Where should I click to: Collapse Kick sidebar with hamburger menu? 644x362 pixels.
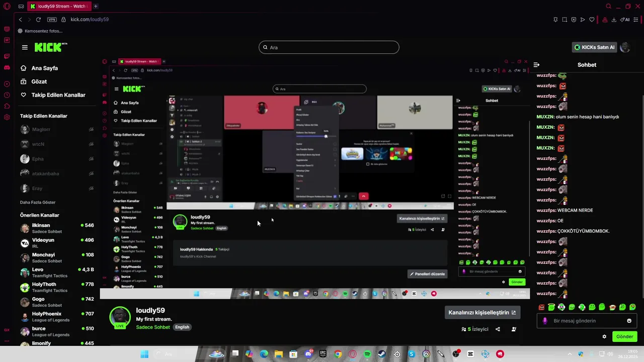click(25, 47)
